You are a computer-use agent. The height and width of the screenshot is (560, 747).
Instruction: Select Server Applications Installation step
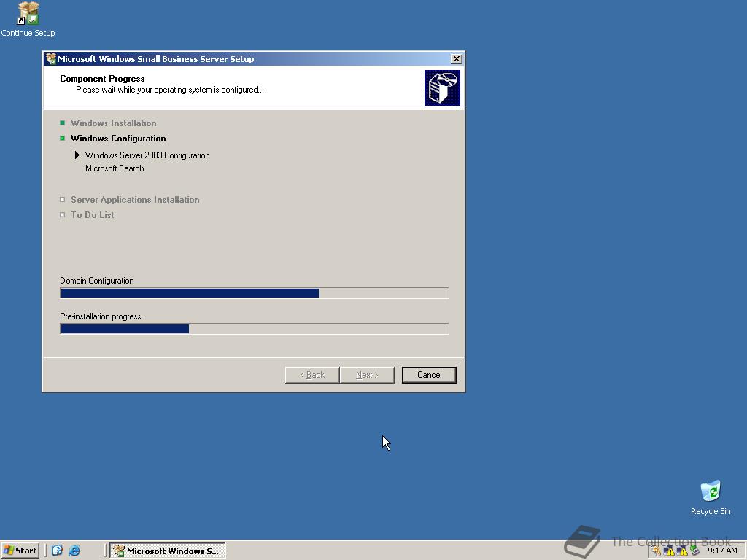click(135, 200)
